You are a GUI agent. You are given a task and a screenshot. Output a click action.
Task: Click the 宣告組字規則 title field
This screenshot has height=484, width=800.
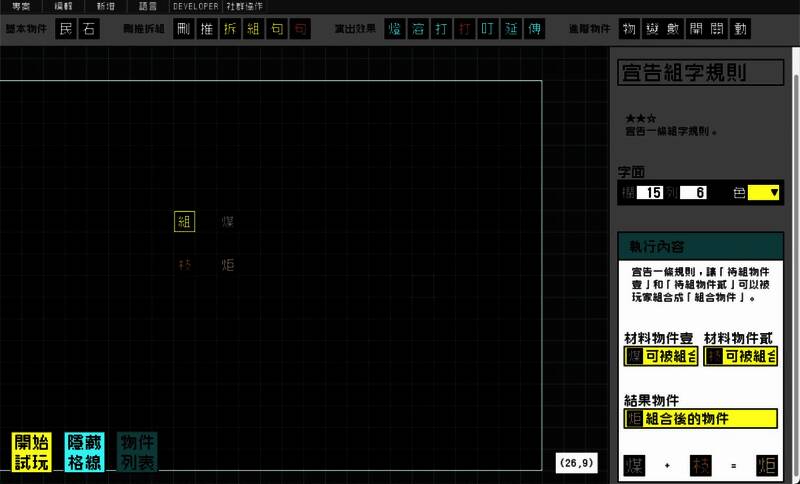coord(699,73)
